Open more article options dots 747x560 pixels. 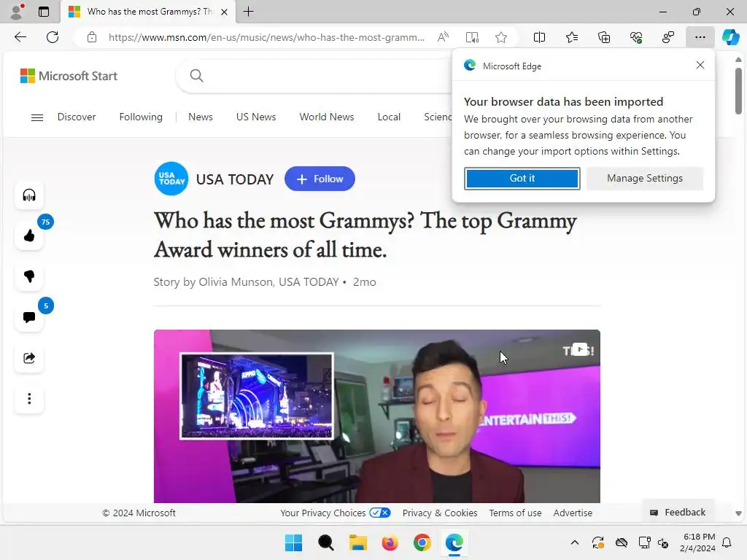tap(29, 399)
